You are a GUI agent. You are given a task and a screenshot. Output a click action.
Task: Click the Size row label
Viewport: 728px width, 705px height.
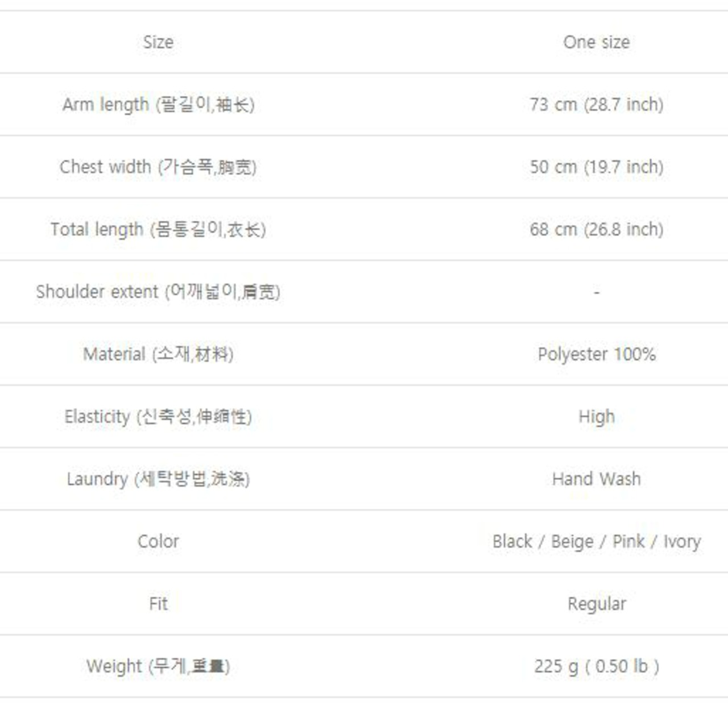pyautogui.click(x=158, y=42)
